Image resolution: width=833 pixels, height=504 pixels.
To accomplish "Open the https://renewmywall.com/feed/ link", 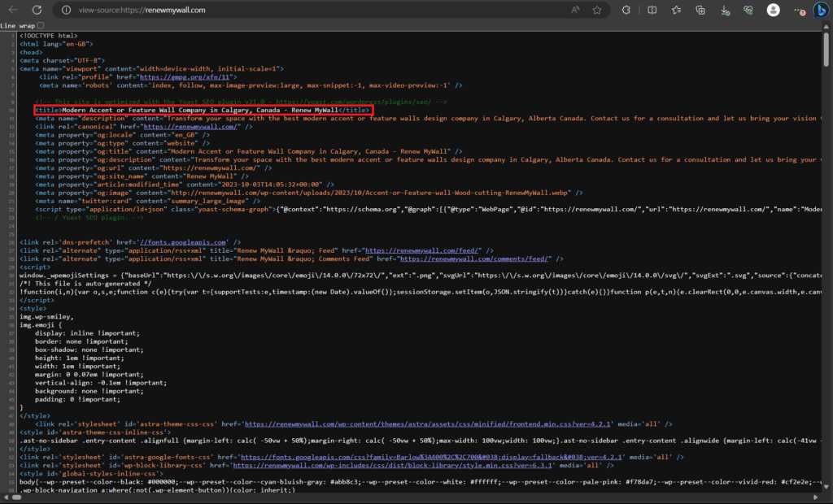I will coord(423,250).
